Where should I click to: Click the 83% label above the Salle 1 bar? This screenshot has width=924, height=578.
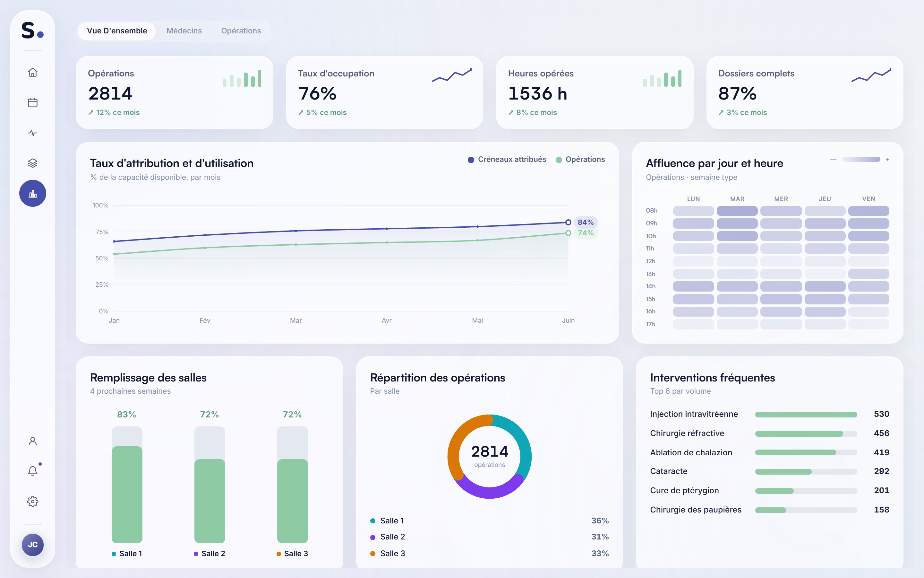click(x=127, y=415)
